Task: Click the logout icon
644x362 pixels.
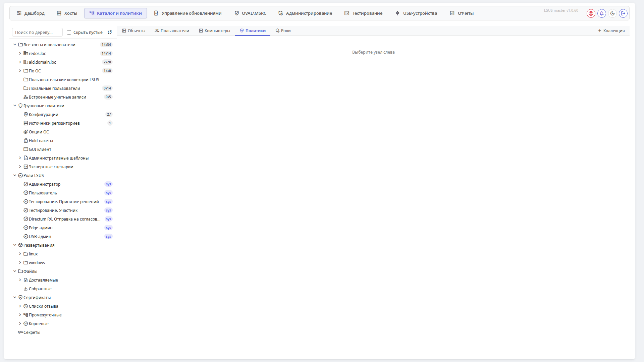Action: point(623,13)
